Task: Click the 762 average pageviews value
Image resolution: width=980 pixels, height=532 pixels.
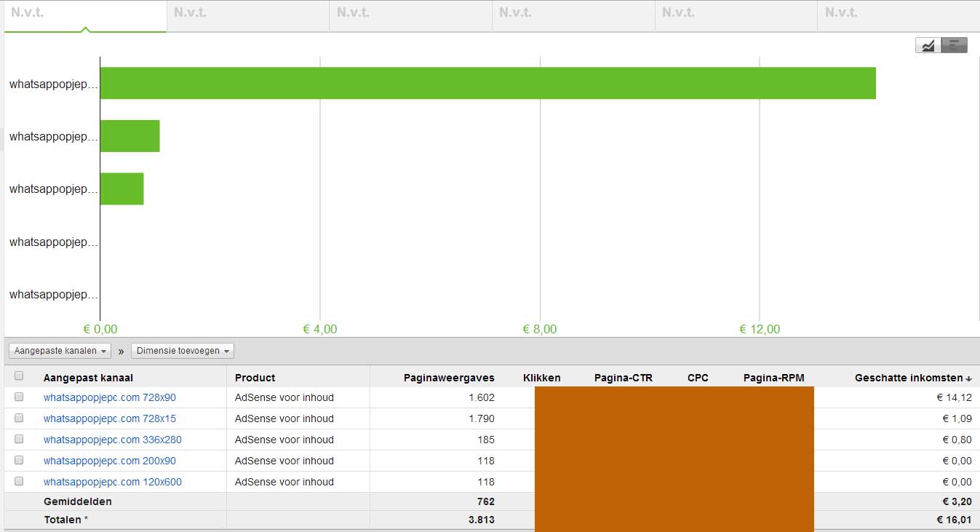Action: coord(486,501)
